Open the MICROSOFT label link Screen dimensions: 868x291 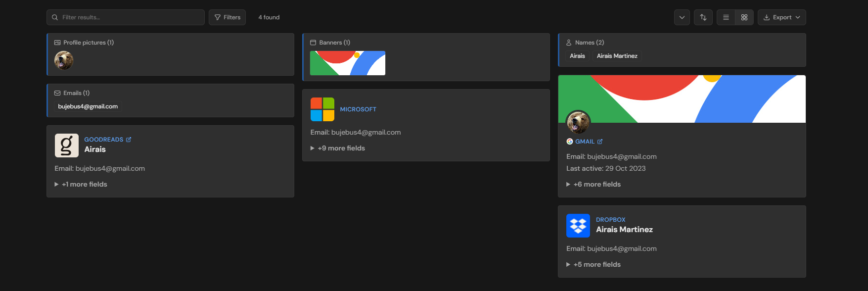tap(358, 109)
